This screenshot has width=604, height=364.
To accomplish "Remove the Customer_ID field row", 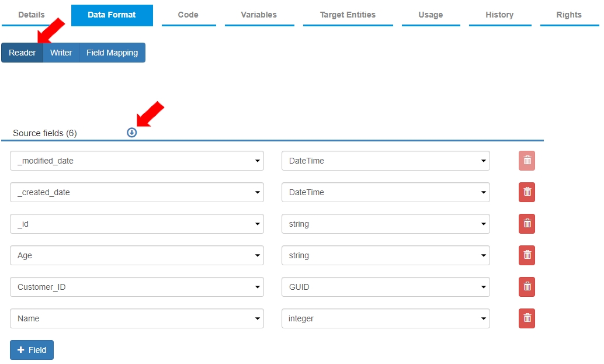I will coord(527,287).
